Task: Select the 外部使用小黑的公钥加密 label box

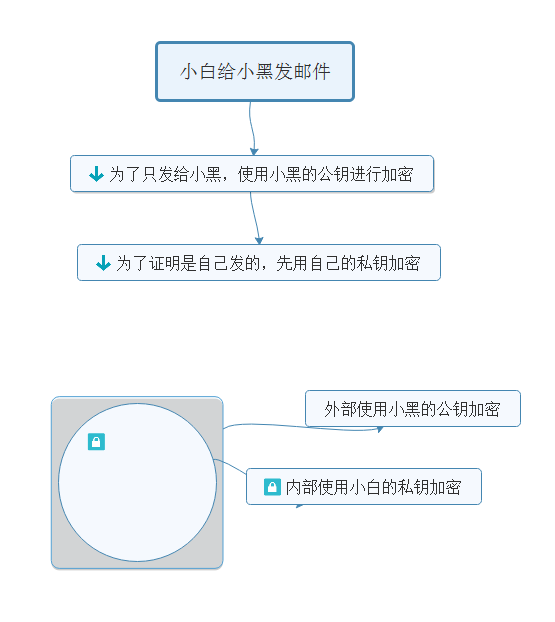Action: (413, 409)
